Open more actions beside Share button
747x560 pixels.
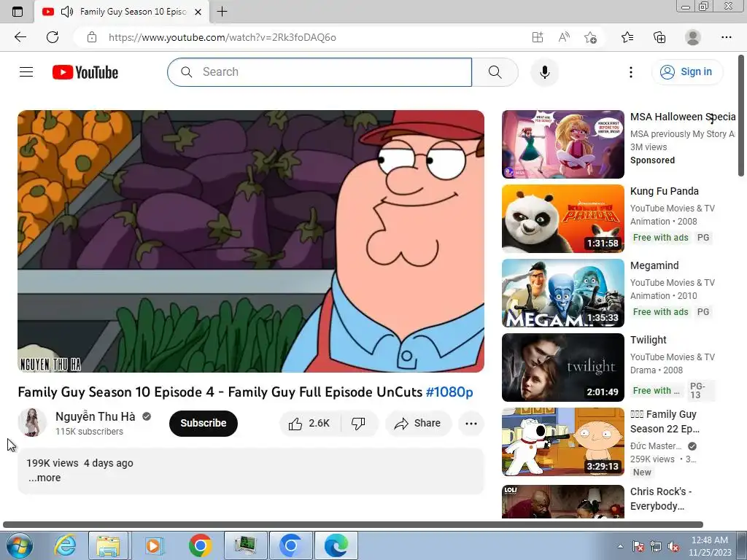point(471,424)
